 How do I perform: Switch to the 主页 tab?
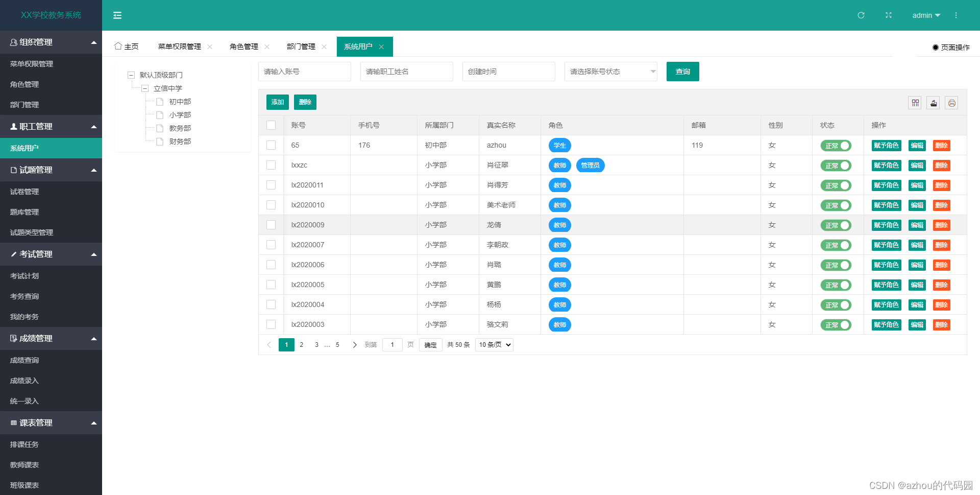coord(126,46)
